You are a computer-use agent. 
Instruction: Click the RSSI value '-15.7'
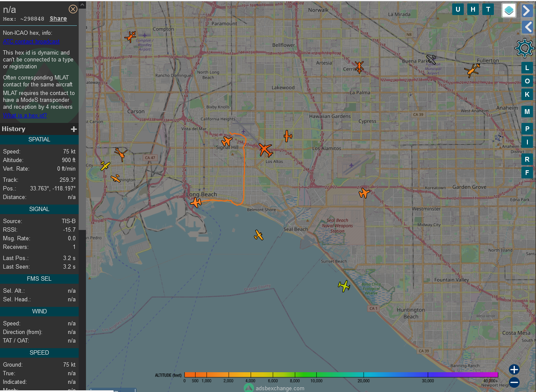[x=69, y=230]
